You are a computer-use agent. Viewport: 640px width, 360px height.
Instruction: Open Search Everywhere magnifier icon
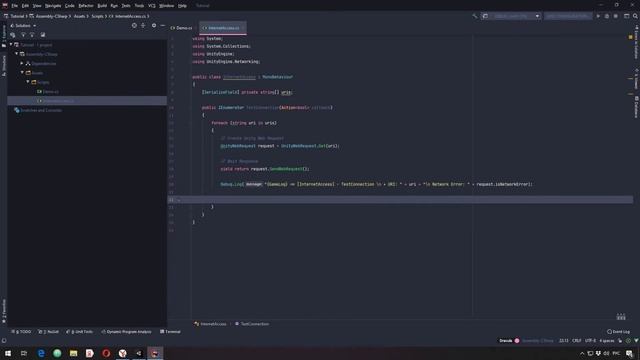(x=635, y=16)
